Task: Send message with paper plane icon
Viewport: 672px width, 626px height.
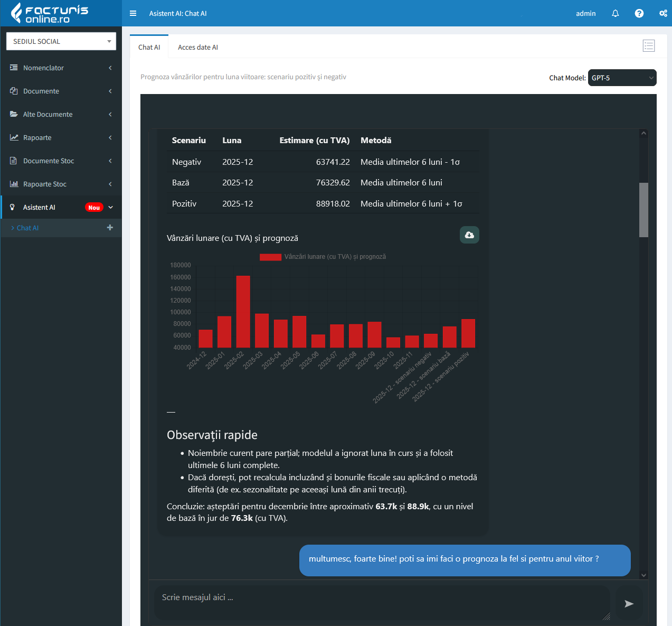Action: click(x=629, y=603)
